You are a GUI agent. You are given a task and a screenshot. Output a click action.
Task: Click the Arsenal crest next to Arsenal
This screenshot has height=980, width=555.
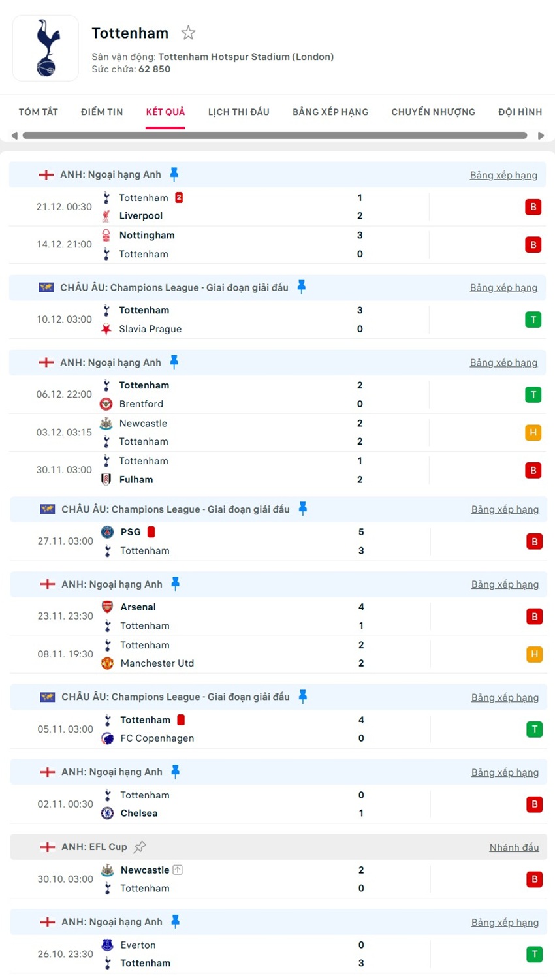106,607
